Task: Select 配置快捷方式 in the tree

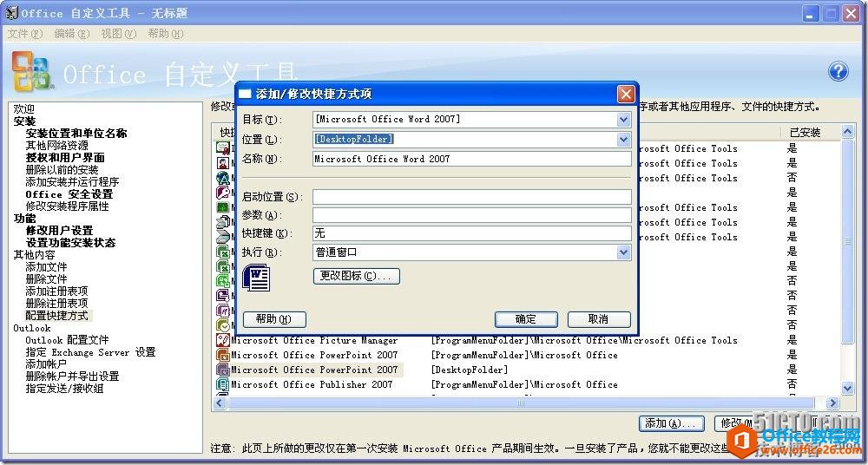Action: (x=57, y=316)
